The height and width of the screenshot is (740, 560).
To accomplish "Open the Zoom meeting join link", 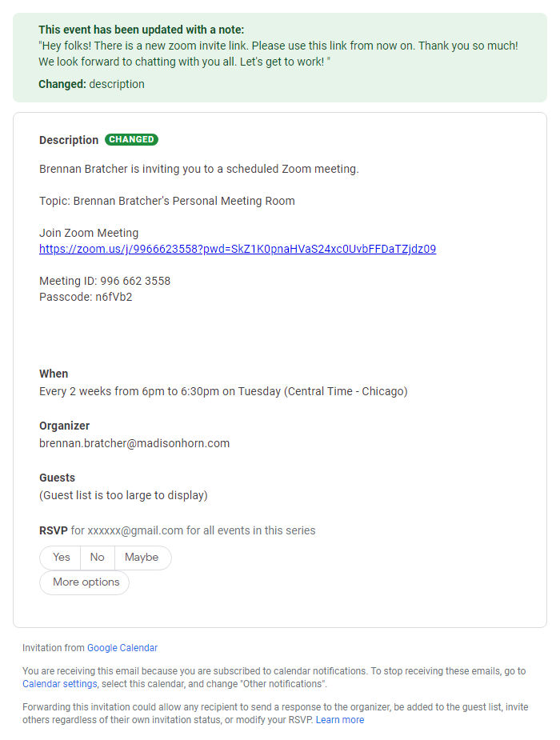I will coord(237,249).
